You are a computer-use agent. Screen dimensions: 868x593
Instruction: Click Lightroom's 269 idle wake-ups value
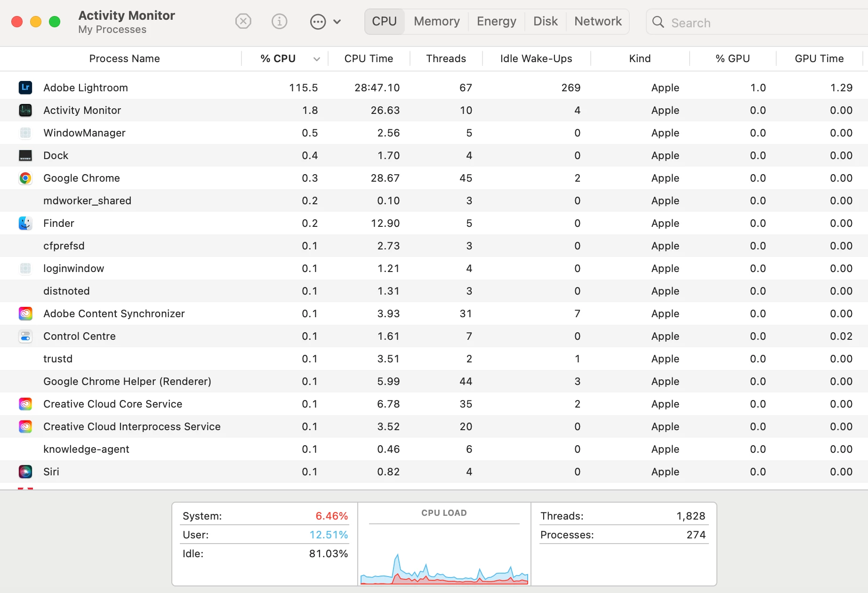click(571, 88)
